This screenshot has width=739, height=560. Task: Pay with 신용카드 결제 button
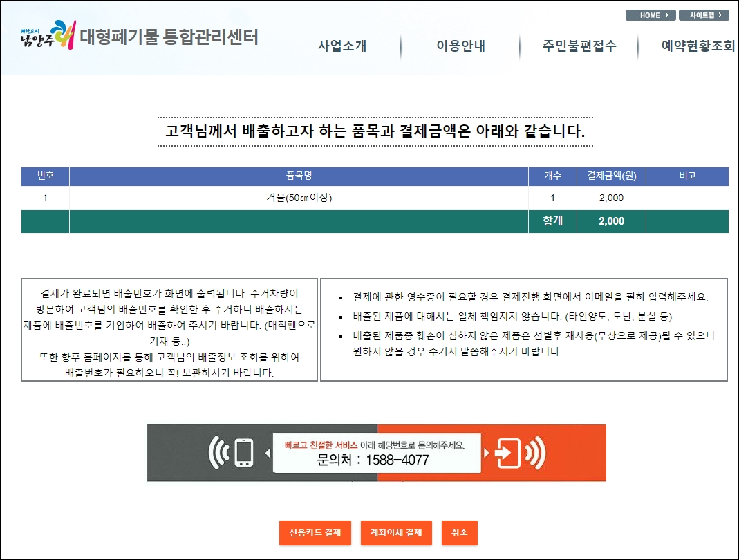pyautogui.click(x=315, y=532)
